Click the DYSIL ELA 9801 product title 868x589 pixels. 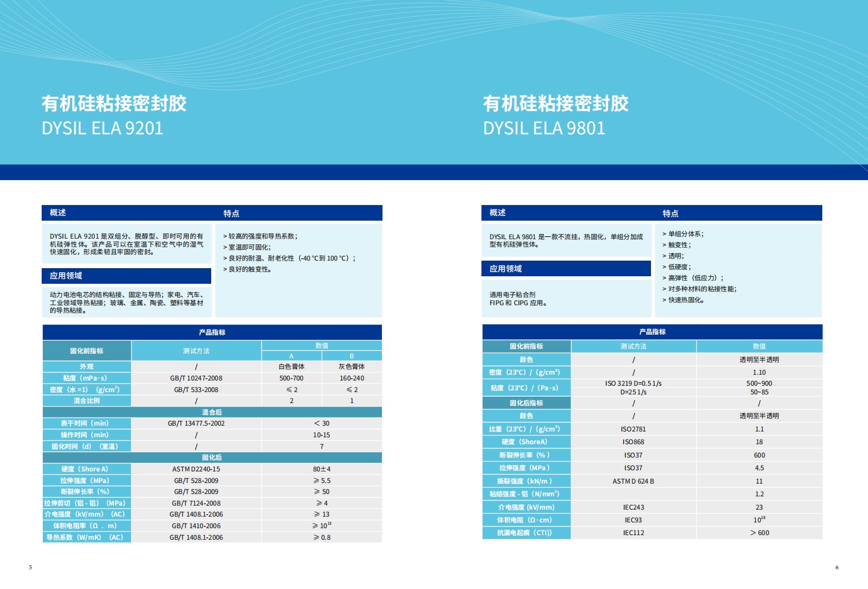544,128
